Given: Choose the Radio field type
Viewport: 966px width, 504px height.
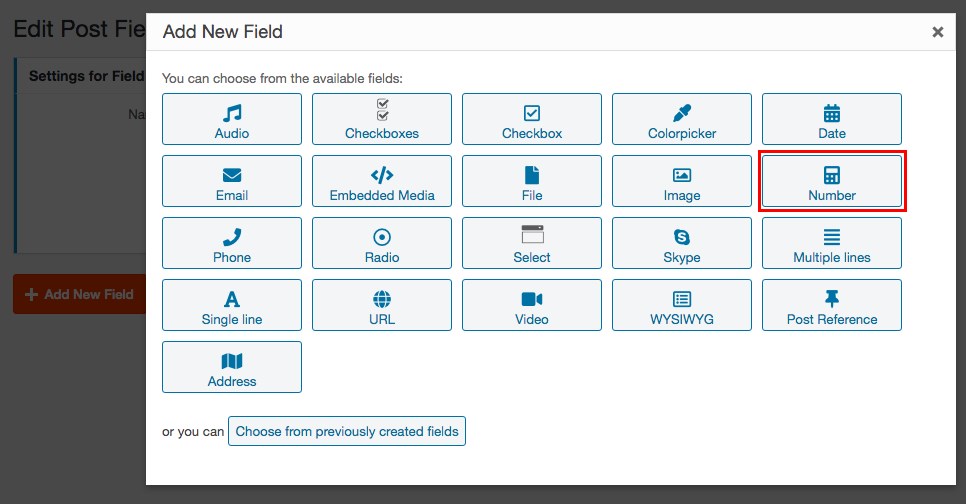Looking at the screenshot, I should (382, 243).
